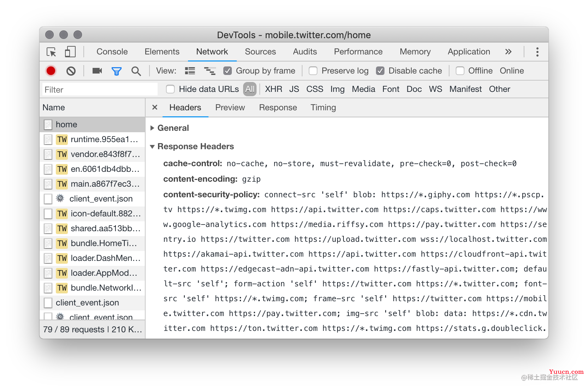Viewport: 588px width, 391px height.
Task: Switch to the Elements tab
Action: [x=162, y=52]
